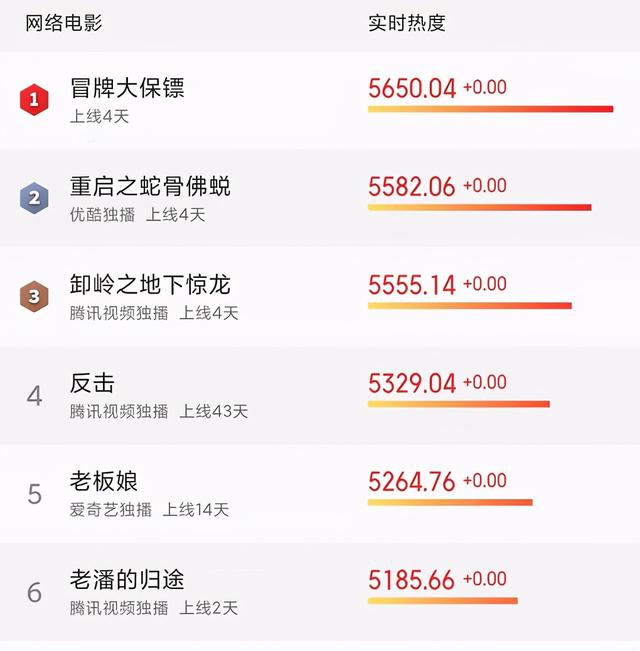Click the 5650.04 heat value
This screenshot has width=640, height=651.
tap(412, 88)
